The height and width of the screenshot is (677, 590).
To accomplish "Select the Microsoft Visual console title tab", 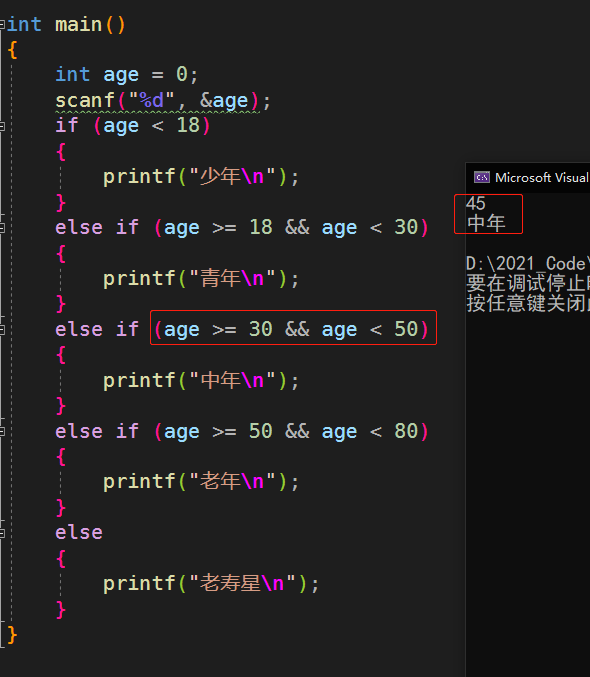I will [x=531, y=177].
